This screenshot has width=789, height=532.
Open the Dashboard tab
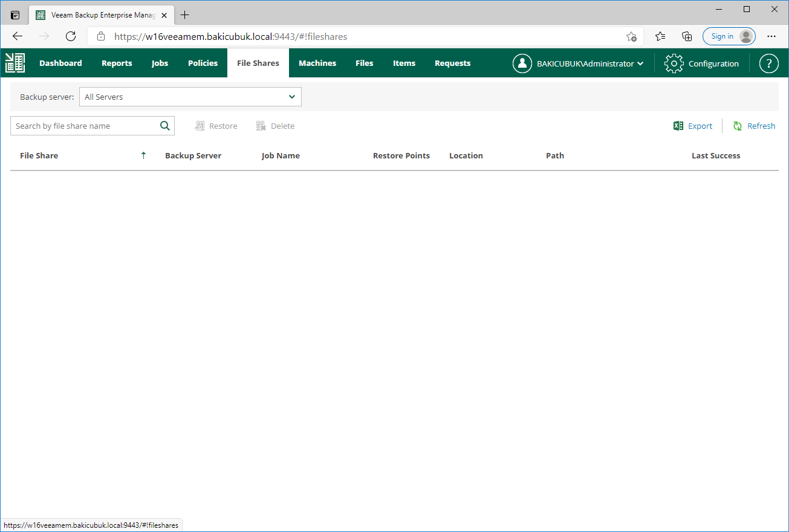[60, 63]
